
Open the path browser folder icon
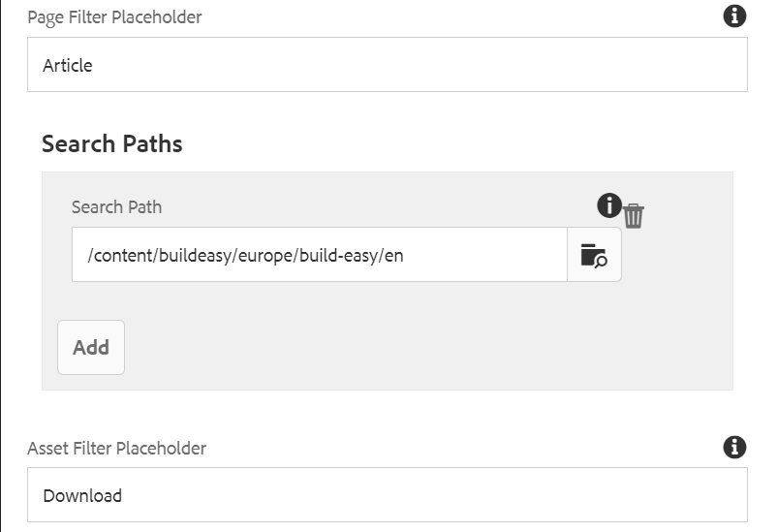pos(594,255)
